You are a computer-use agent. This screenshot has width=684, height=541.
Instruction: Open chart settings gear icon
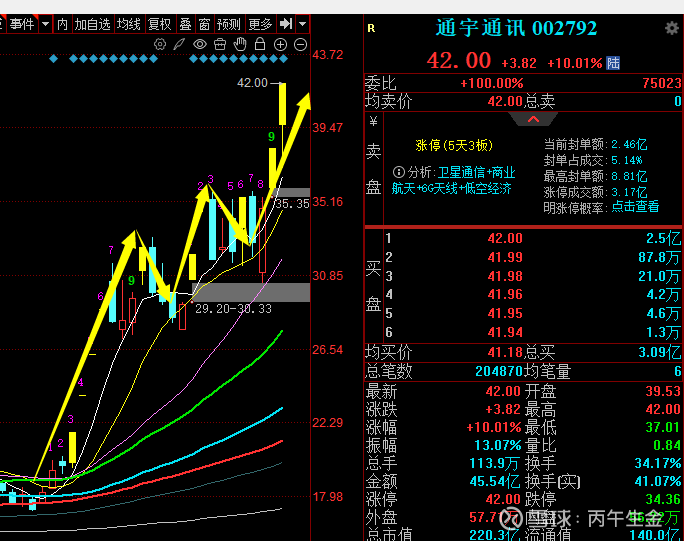coord(160,45)
